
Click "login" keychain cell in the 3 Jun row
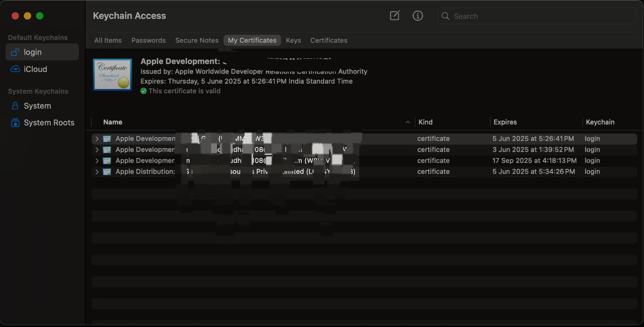point(592,149)
